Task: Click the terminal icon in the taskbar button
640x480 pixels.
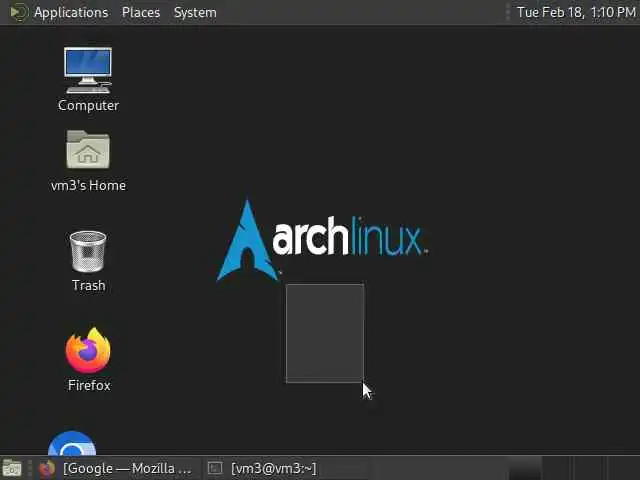Action: [x=215, y=468]
